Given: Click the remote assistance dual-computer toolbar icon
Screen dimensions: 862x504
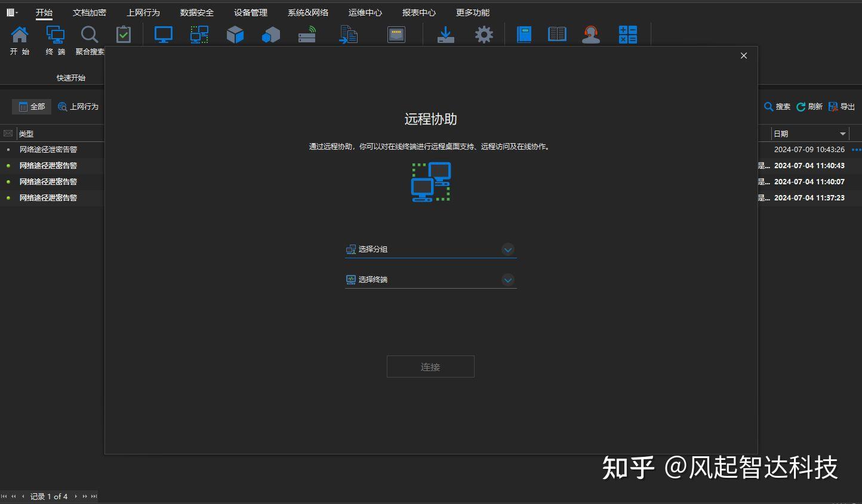Looking at the screenshot, I should click(199, 35).
